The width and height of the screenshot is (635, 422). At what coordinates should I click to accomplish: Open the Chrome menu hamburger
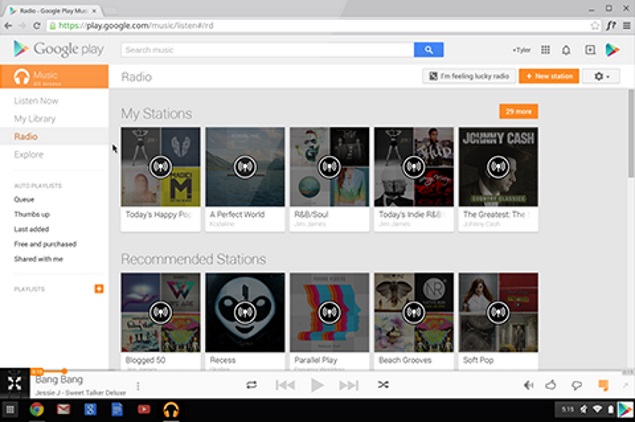click(626, 26)
